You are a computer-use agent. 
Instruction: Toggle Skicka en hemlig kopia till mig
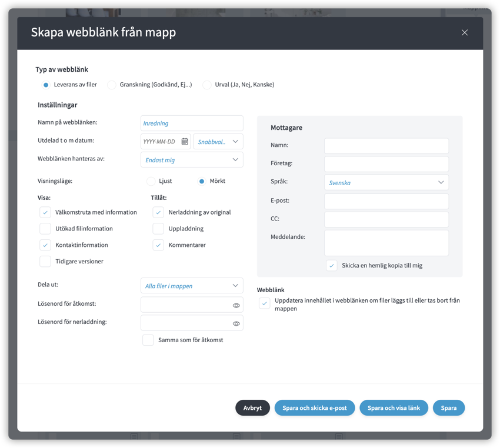(332, 265)
